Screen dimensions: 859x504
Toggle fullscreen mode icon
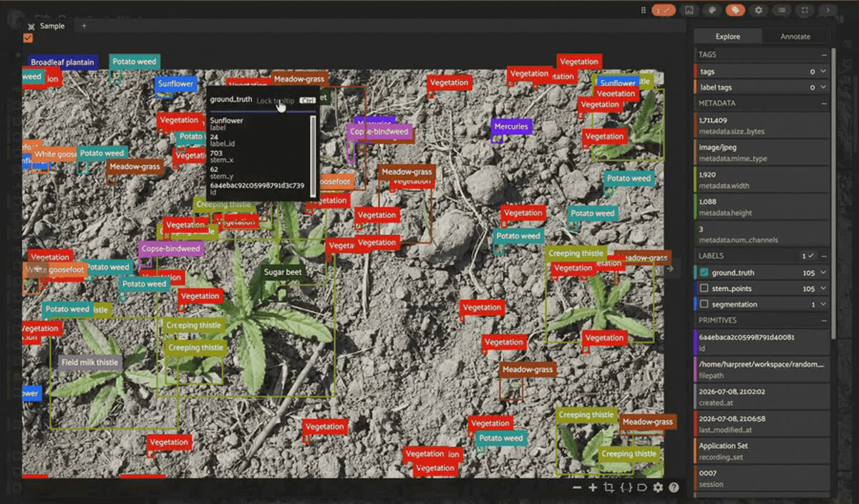[x=806, y=10]
